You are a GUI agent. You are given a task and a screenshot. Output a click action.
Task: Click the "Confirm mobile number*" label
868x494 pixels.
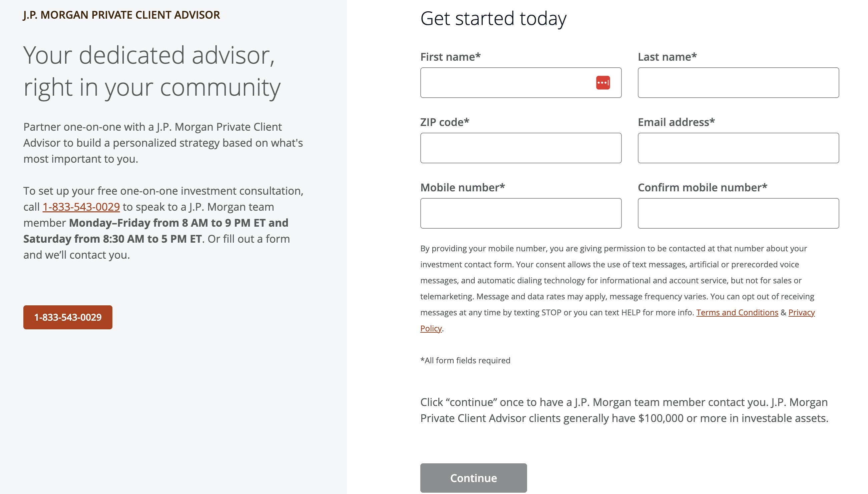pos(702,188)
